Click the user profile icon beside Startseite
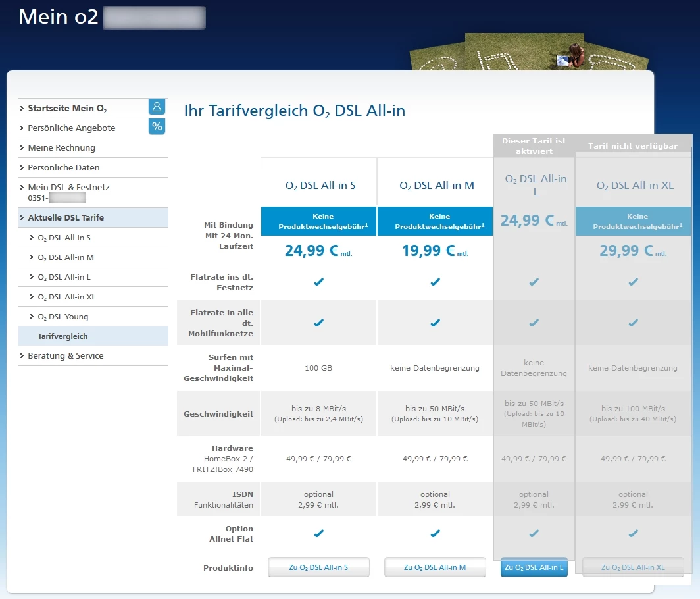The width and height of the screenshot is (700, 599). (x=157, y=107)
